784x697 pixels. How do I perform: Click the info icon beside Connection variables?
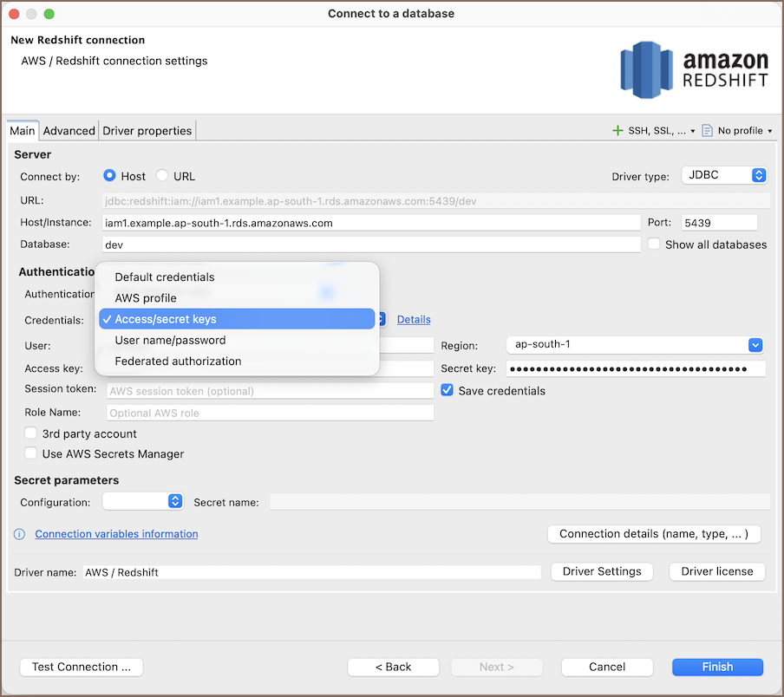[20, 534]
